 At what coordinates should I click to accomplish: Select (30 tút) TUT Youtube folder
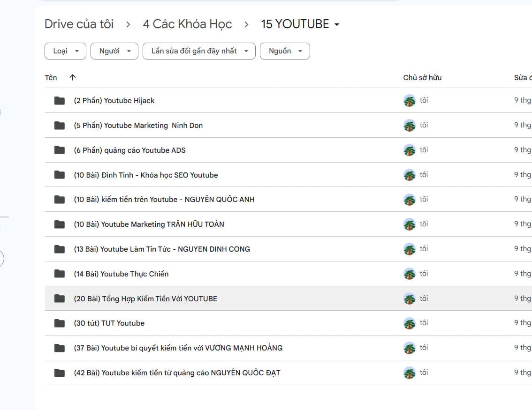109,323
